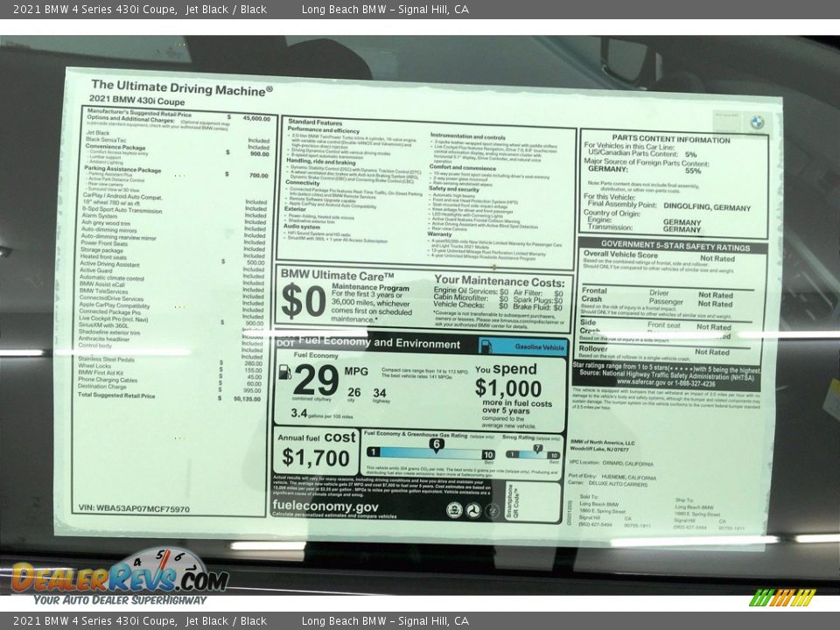Click the gas pump icon beside 29 MPG
This screenshot has width=840, height=630.
coord(285,372)
